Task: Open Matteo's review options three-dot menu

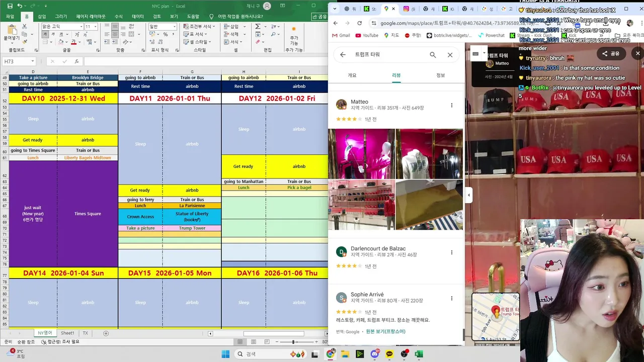Action: [x=451, y=105]
